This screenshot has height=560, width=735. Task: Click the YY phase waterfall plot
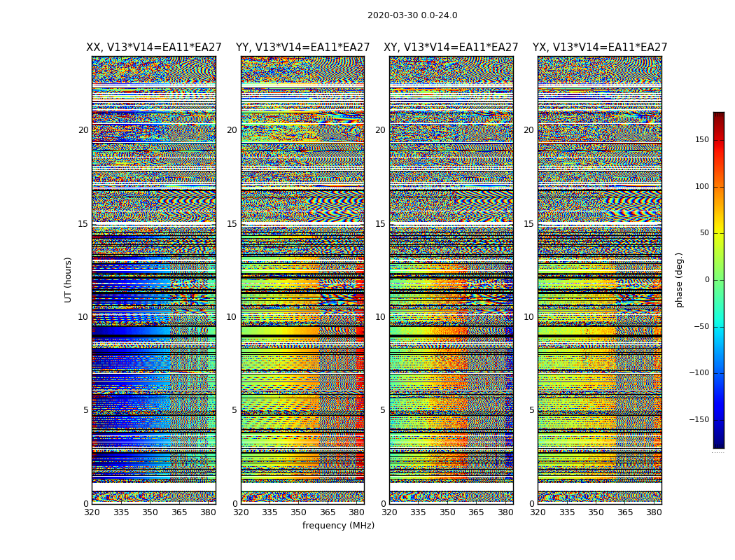point(303,280)
